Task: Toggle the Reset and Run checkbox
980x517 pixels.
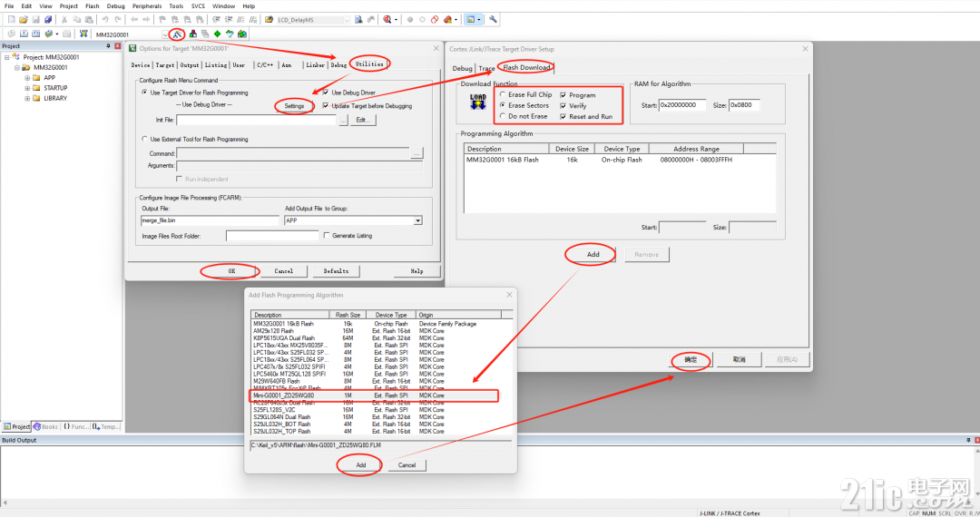Action: pos(563,116)
